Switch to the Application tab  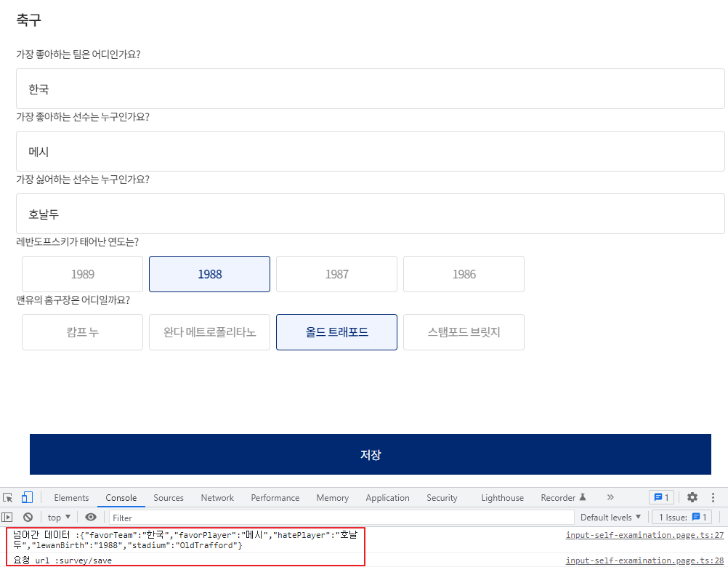tap(388, 497)
